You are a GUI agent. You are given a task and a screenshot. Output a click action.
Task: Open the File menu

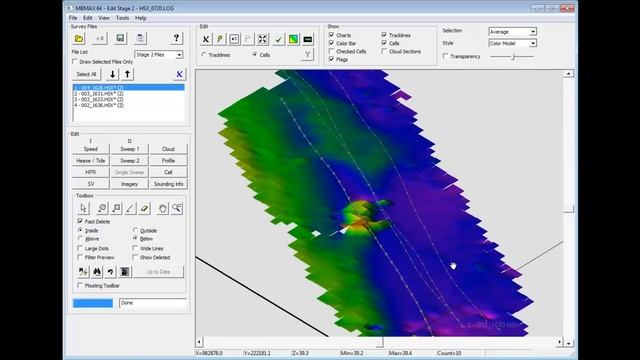pos(73,18)
